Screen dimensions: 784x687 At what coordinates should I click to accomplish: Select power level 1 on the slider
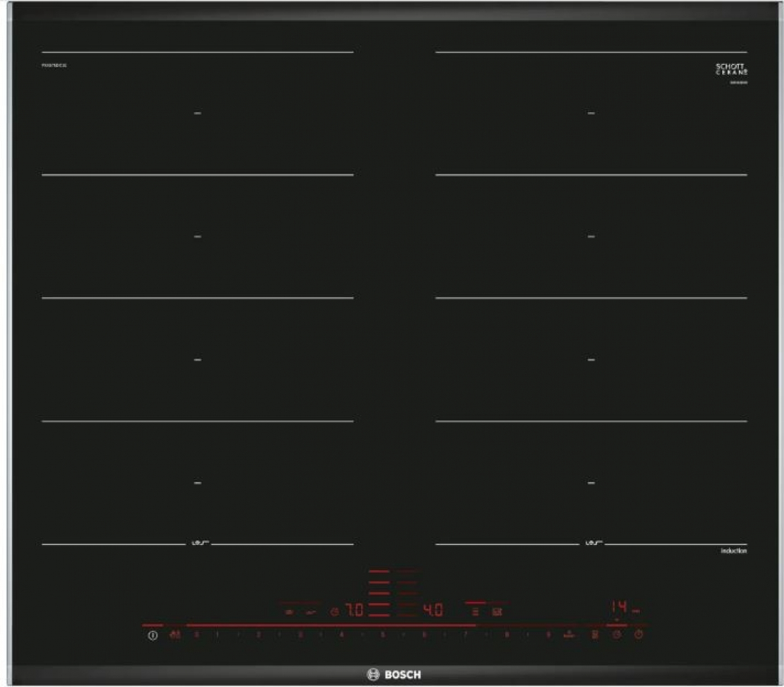pos(218,635)
